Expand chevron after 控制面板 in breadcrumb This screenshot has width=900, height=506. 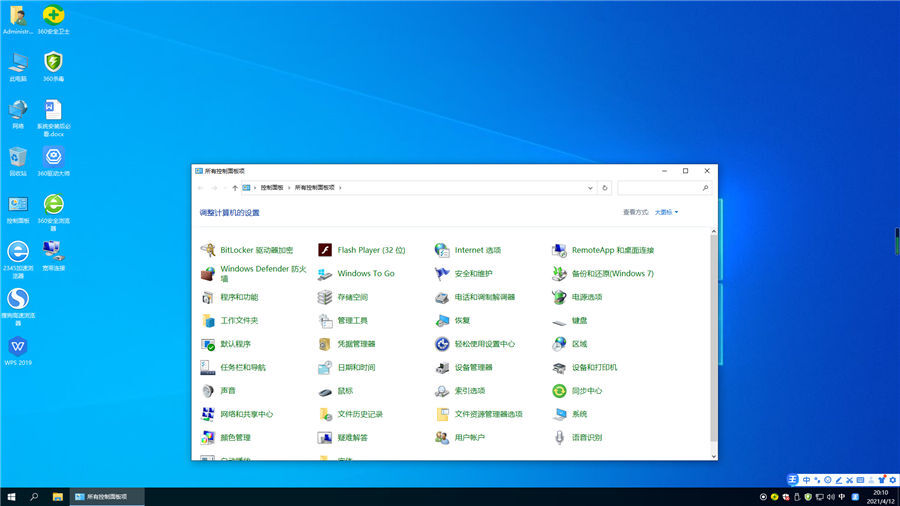(288, 187)
